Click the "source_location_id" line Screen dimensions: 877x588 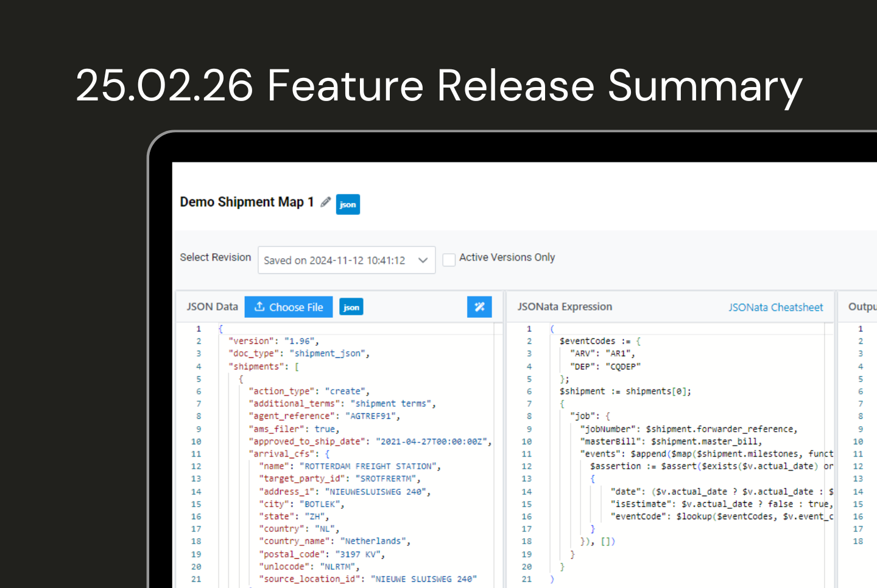tap(368, 579)
